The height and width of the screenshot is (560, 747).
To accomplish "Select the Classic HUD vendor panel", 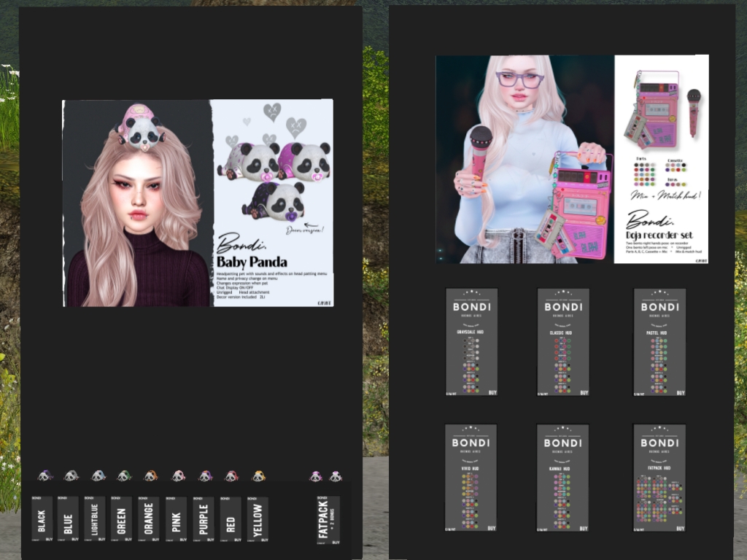I will [x=563, y=341].
